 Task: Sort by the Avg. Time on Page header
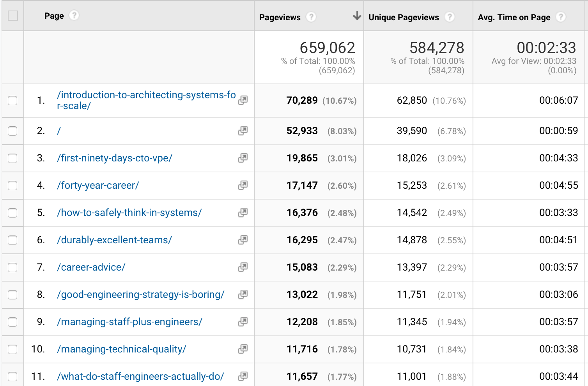(x=514, y=17)
